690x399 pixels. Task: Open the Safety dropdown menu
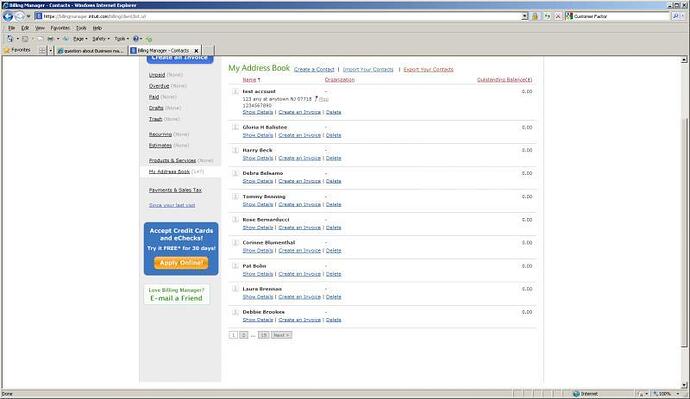pos(101,39)
